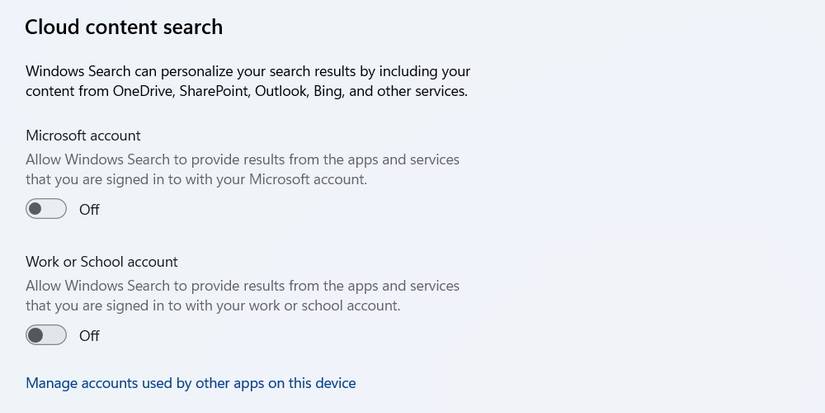Select the Microsoft account setting label
This screenshot has height=413, width=825.
[x=83, y=135]
